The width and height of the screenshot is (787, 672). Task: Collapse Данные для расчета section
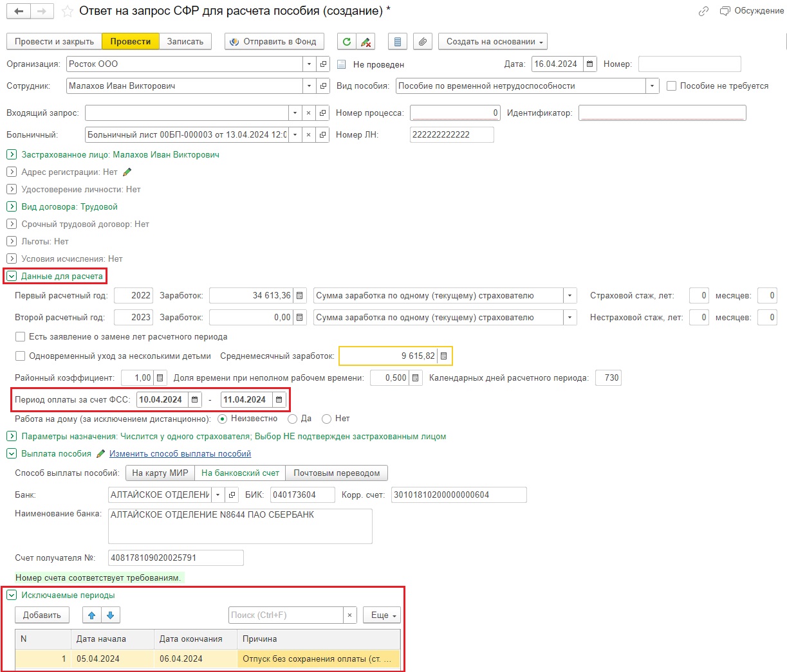click(12, 277)
